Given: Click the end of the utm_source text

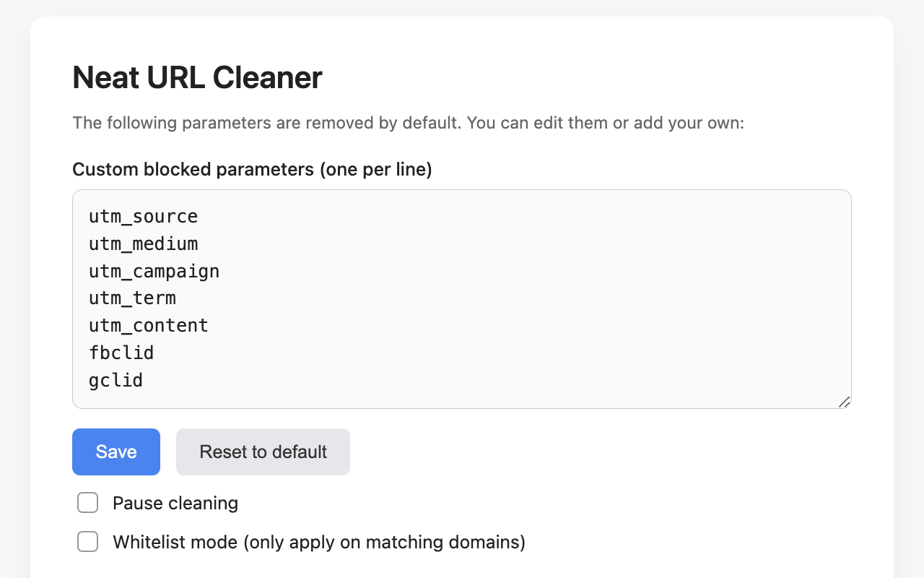Looking at the screenshot, I should tap(198, 217).
